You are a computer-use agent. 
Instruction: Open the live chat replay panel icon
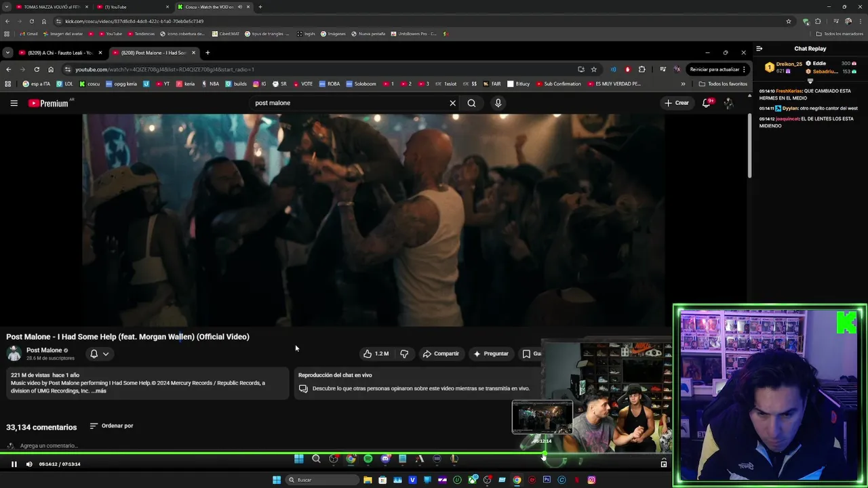pyautogui.click(x=303, y=389)
